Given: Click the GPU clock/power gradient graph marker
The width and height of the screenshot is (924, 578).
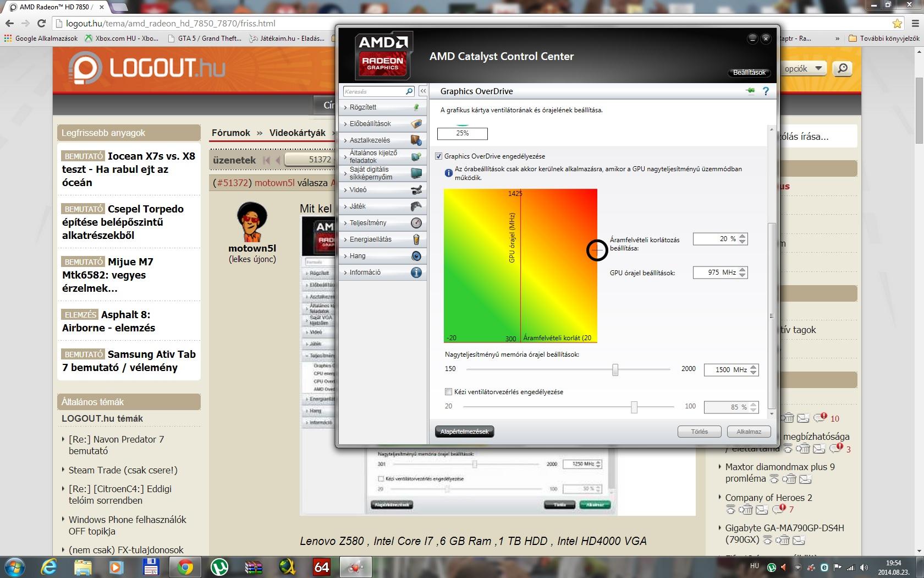Looking at the screenshot, I should pos(597,250).
